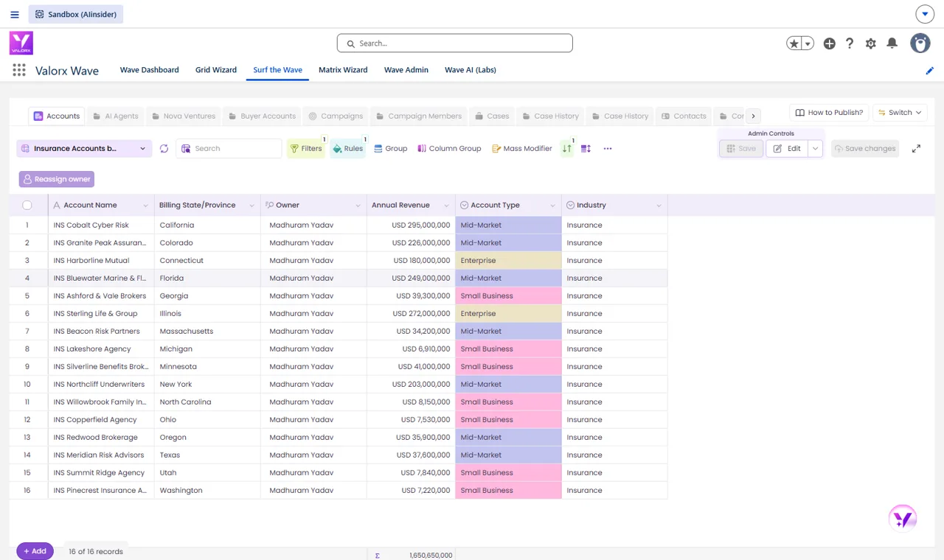Open the Account Type column menu
This screenshot has height=560, width=944.
[x=552, y=206]
